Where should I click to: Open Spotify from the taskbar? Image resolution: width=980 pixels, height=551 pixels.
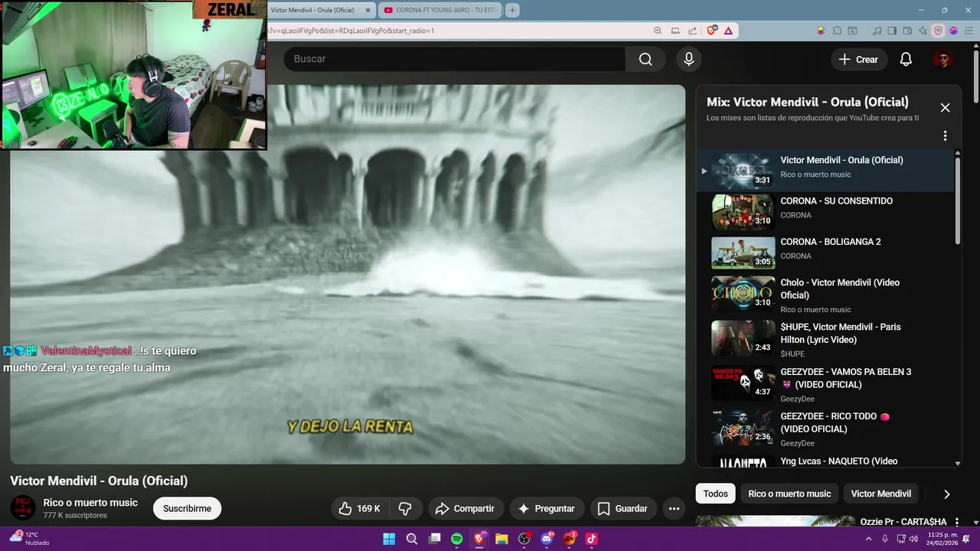click(x=457, y=539)
